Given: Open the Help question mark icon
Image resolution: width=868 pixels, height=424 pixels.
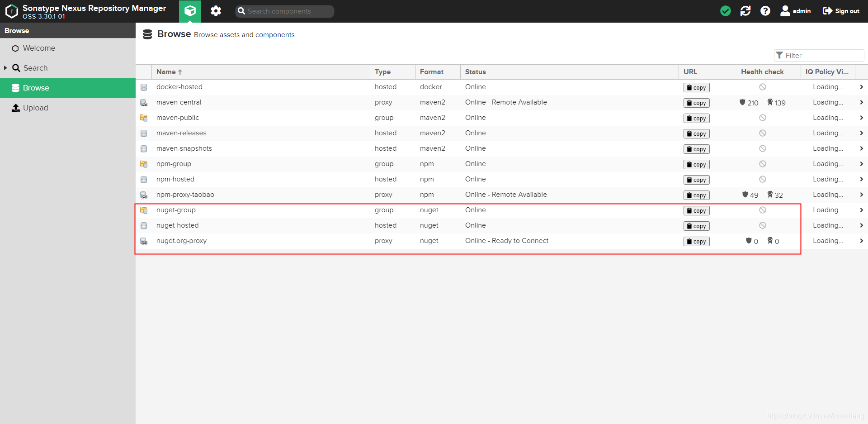Looking at the screenshot, I should click(765, 11).
